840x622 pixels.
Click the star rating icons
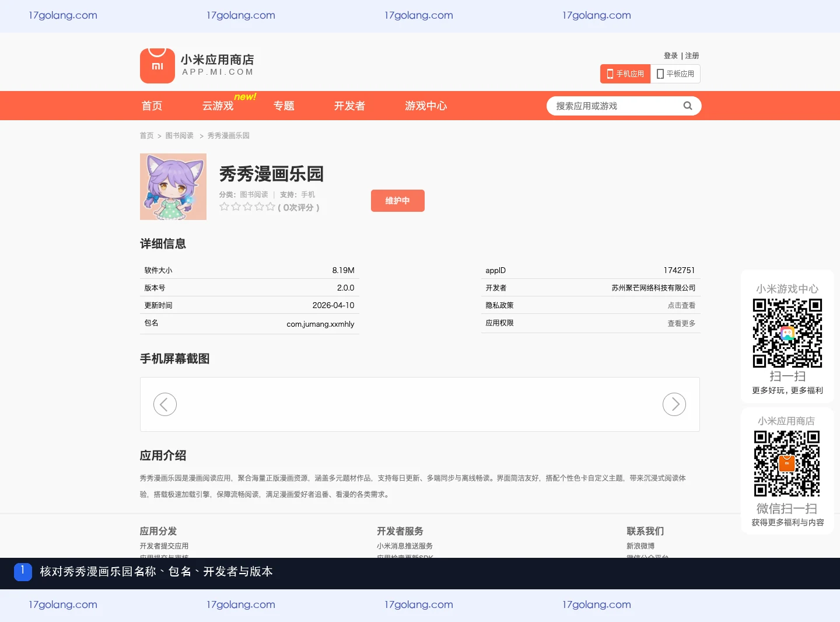click(247, 207)
